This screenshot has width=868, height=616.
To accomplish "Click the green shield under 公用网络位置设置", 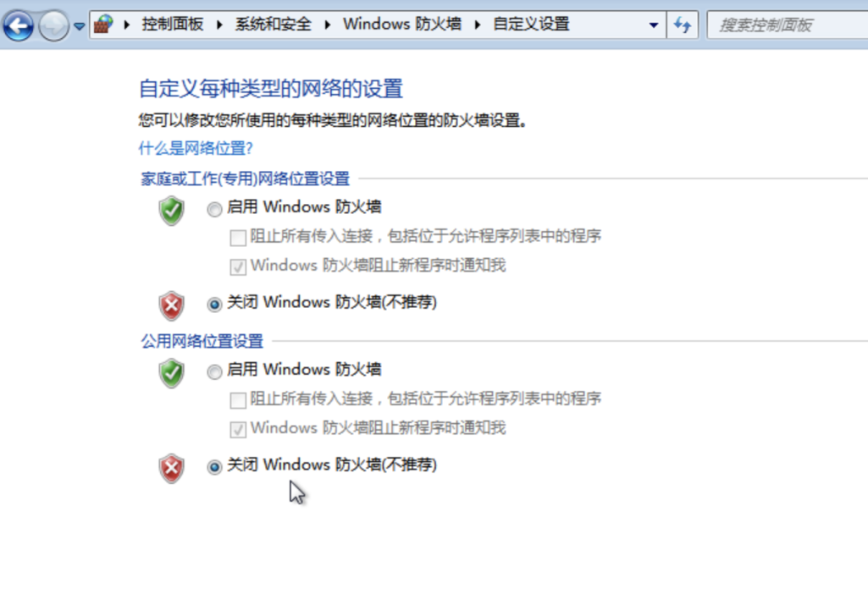I will pyautogui.click(x=172, y=373).
